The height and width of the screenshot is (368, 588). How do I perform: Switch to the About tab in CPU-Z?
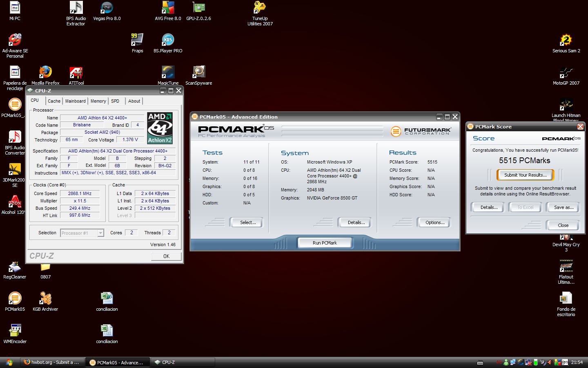point(134,101)
